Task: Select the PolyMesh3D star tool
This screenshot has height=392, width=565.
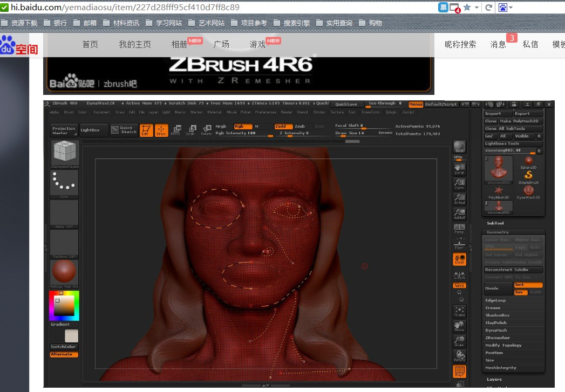Action: coord(497,190)
